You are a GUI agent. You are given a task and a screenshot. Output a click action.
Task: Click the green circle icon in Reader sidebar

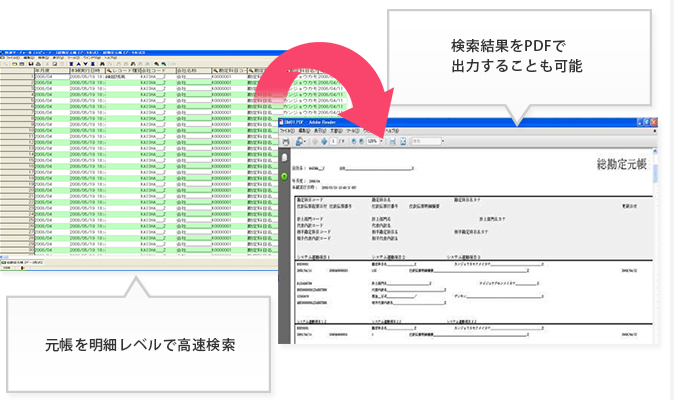(285, 177)
